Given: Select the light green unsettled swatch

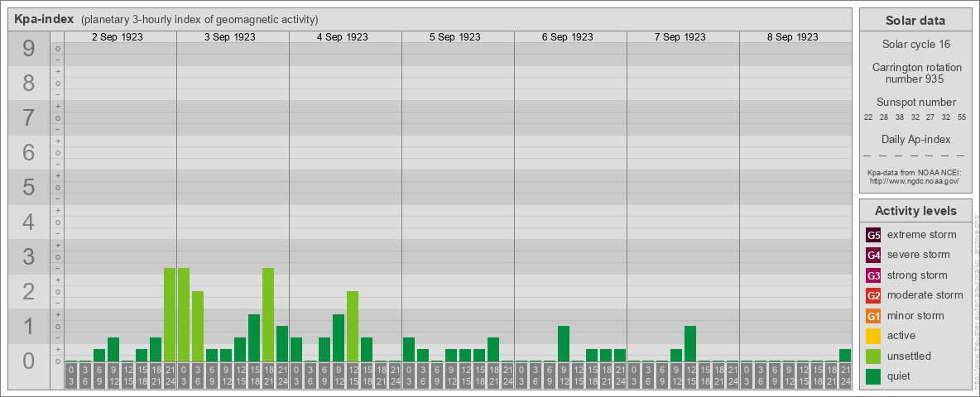Looking at the screenshot, I should (x=873, y=356).
